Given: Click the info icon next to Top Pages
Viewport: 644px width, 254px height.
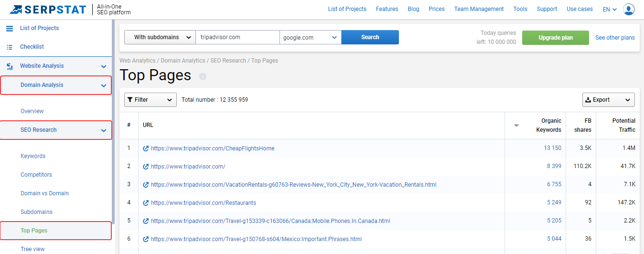Looking at the screenshot, I should tap(203, 76).
